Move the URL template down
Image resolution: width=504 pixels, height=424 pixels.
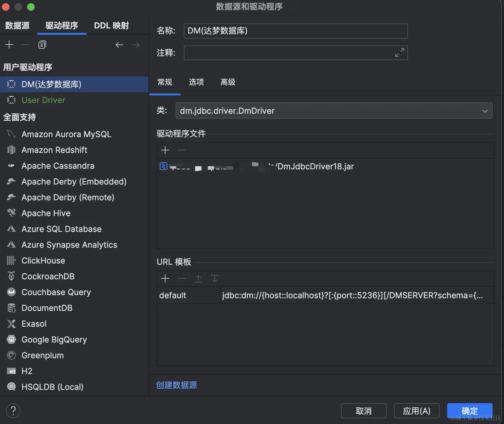[215, 278]
